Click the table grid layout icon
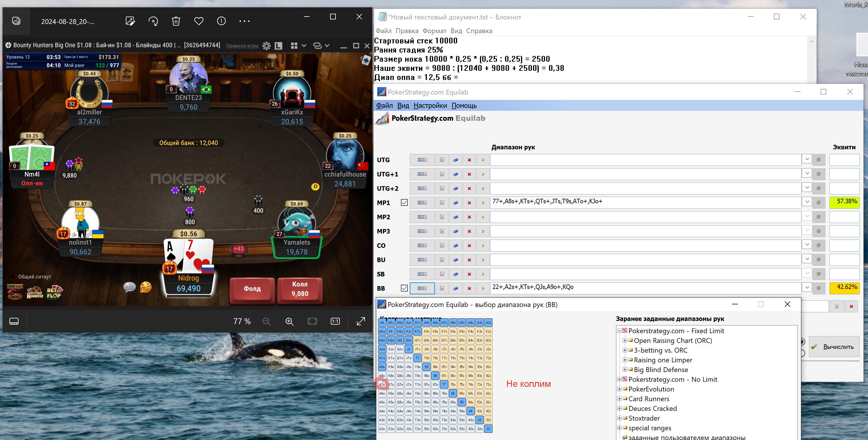The image size is (868, 440). tap(294, 45)
